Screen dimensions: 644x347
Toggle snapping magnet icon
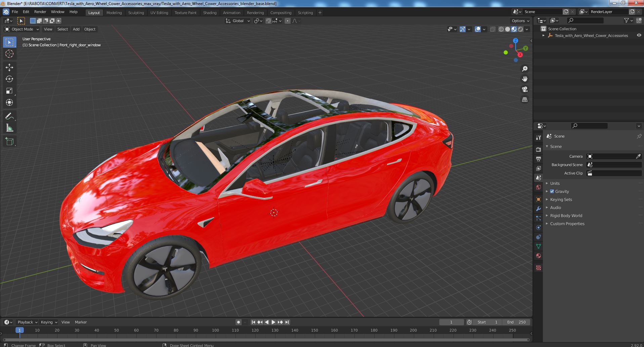tap(268, 21)
